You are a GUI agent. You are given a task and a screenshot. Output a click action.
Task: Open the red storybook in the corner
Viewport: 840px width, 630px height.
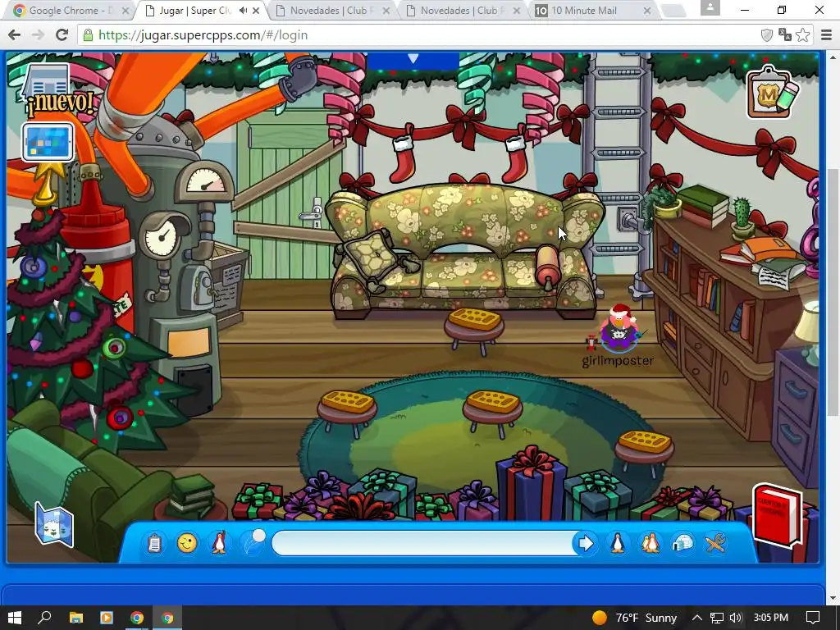coord(778,515)
